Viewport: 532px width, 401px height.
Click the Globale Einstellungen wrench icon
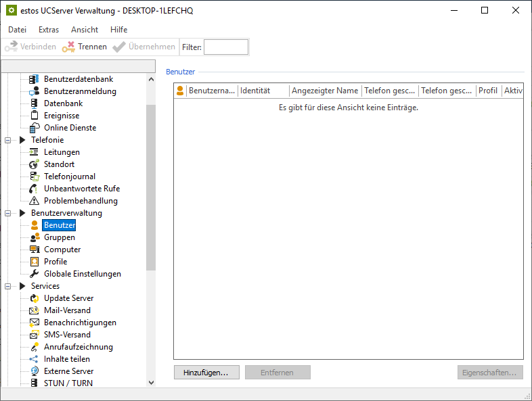[x=35, y=274]
